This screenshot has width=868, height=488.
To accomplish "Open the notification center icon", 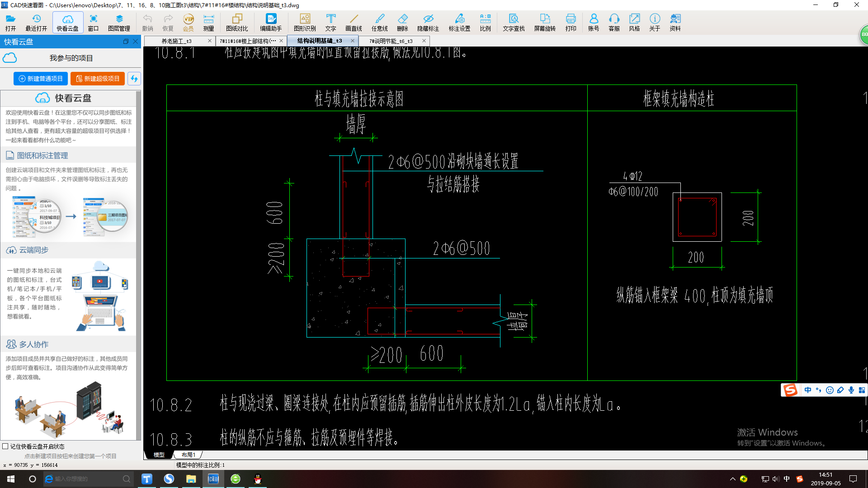I will pos(853,479).
